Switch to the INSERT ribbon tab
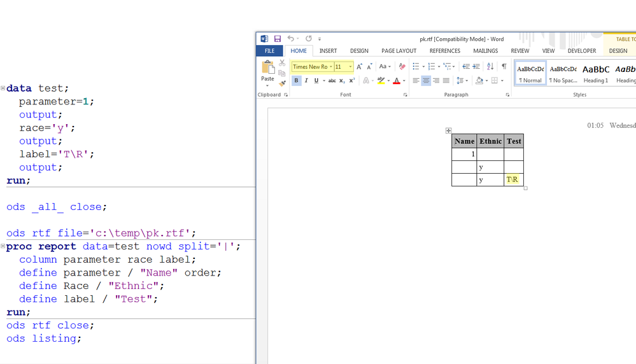This screenshot has height=364, width=636. (328, 51)
